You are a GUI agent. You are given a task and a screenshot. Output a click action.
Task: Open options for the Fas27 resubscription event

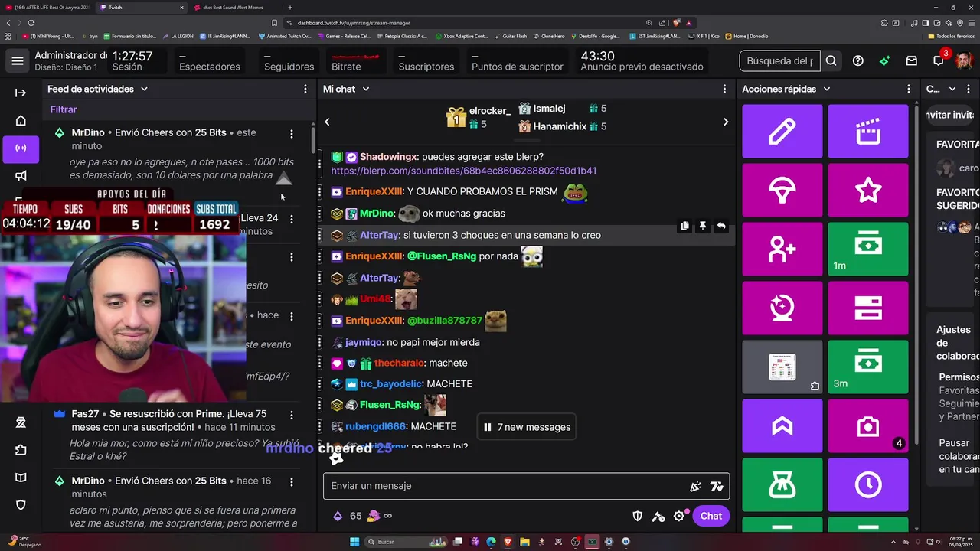tap(291, 415)
